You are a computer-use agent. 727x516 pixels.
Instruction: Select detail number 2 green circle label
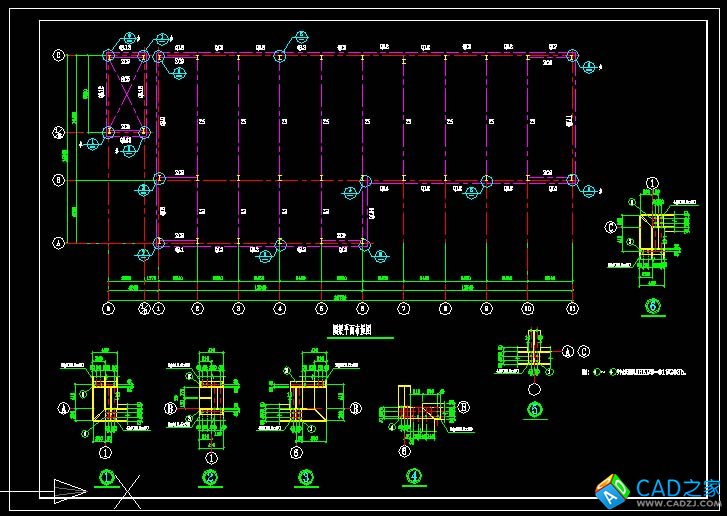click(x=210, y=477)
